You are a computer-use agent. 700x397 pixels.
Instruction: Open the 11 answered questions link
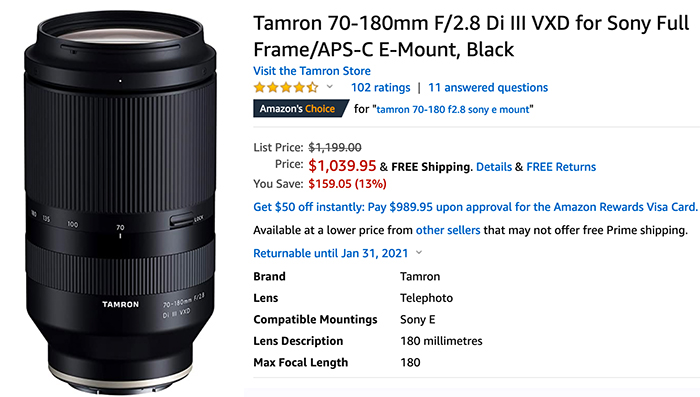488,87
